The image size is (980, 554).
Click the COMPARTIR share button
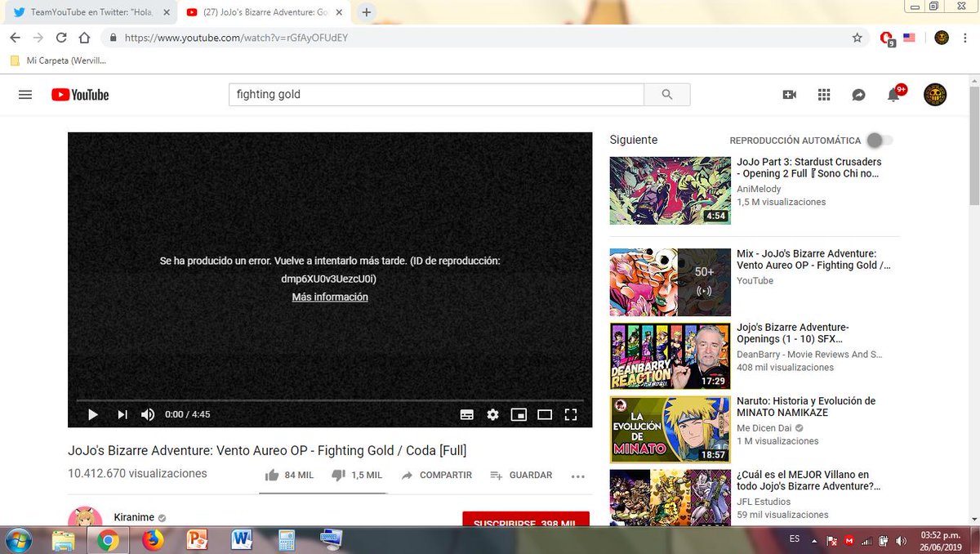436,475
